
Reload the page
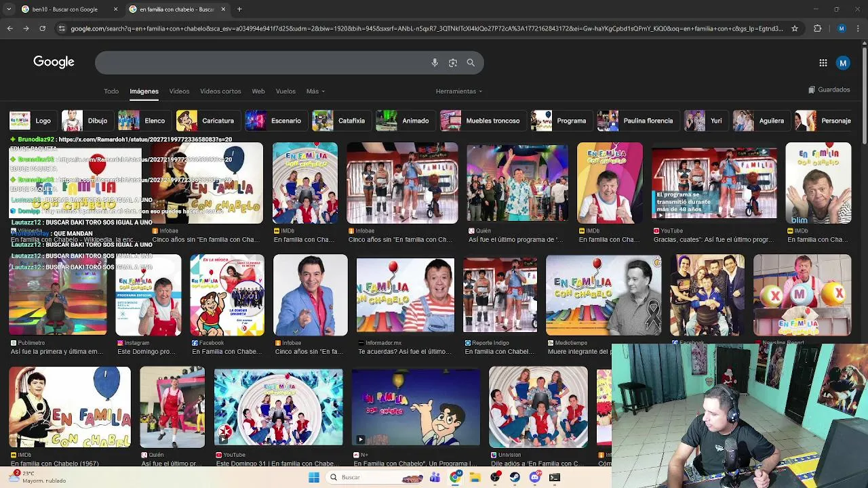[x=42, y=28]
